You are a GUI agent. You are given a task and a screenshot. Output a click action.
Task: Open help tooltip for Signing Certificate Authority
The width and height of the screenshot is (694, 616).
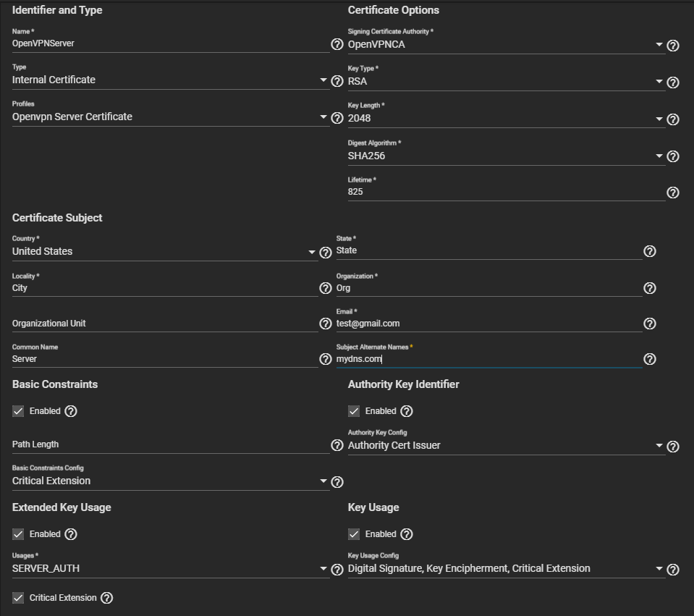672,46
